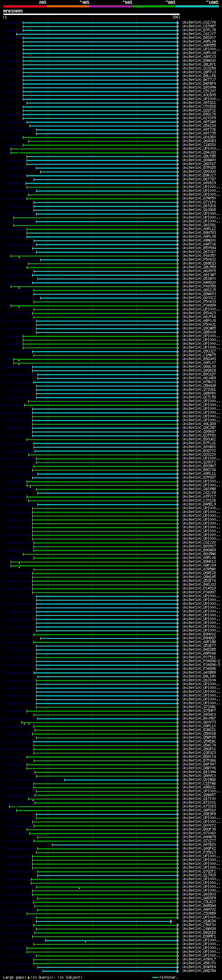Screen dimensions: 222x980
Task: Pick the UniRef100_P34896-3 label
Action: coord(201,665)
